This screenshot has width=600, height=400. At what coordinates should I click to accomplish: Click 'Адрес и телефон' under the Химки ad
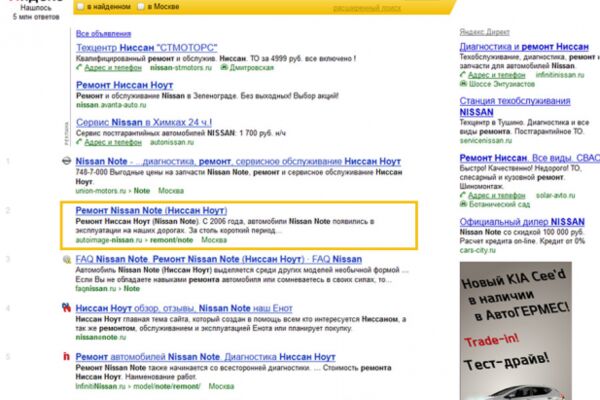click(113, 142)
